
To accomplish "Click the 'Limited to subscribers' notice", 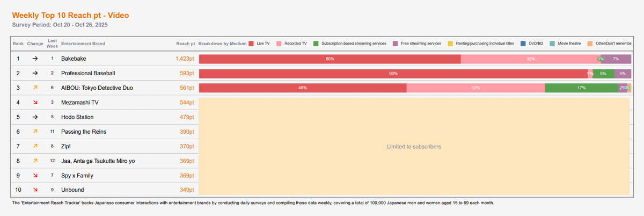I will pyautogui.click(x=414, y=147).
